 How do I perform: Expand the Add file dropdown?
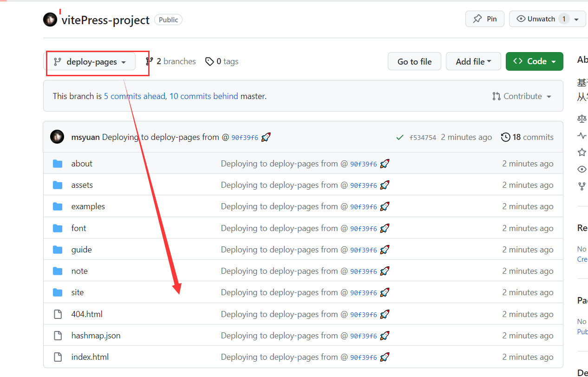pos(473,61)
